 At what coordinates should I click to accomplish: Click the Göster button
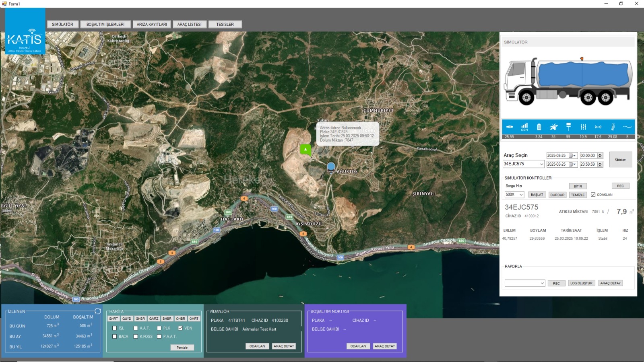coord(620,160)
